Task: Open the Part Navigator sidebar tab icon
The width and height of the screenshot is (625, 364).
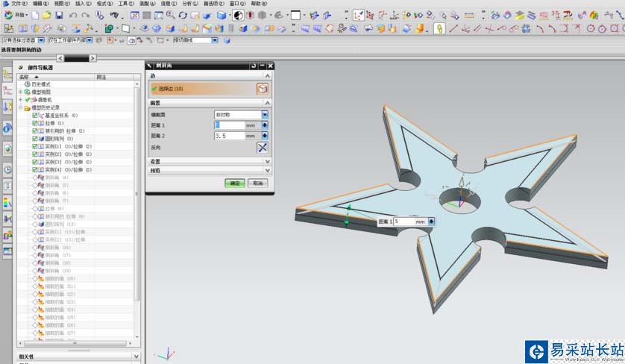Action: (7, 91)
